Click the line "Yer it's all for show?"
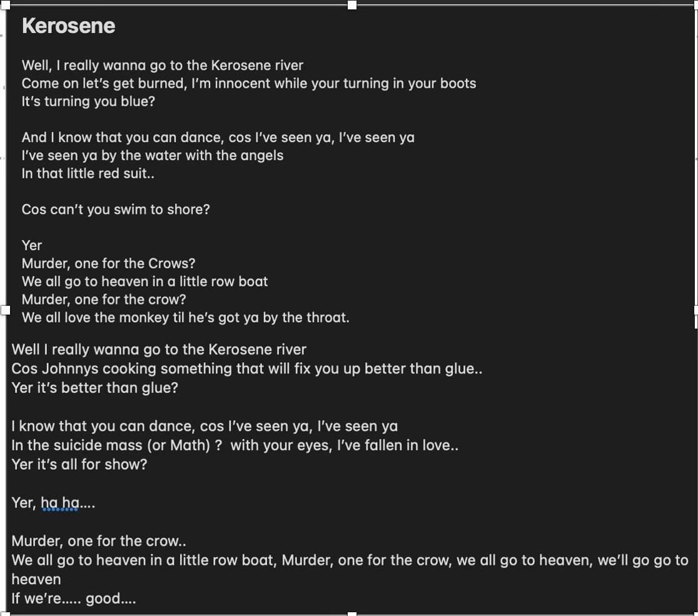Viewport: 698px width, 616px height. pyautogui.click(x=79, y=464)
